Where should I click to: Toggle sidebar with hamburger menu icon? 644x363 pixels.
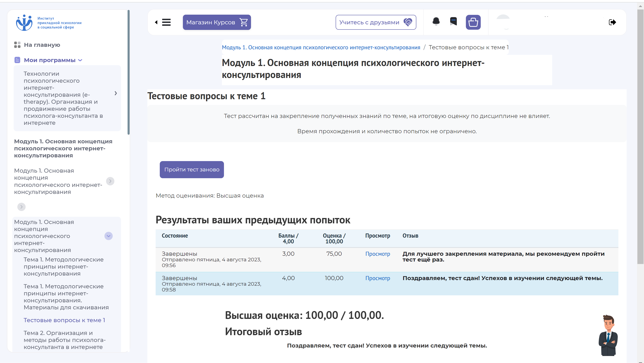click(166, 22)
